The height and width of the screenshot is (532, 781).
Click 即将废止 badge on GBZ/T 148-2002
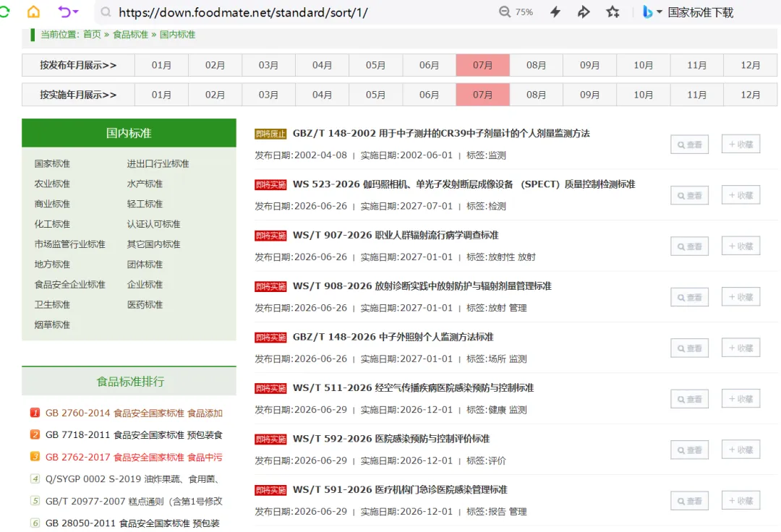270,134
